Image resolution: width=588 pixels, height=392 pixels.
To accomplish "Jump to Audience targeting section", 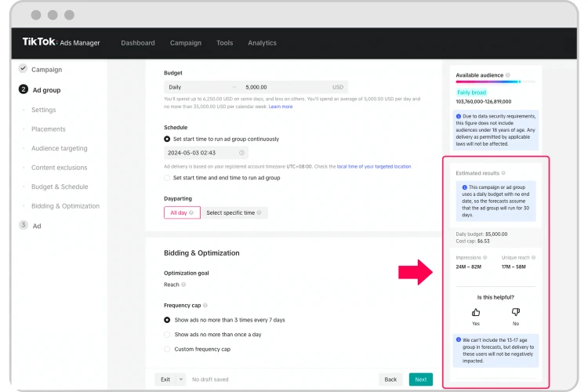I will [x=60, y=148].
